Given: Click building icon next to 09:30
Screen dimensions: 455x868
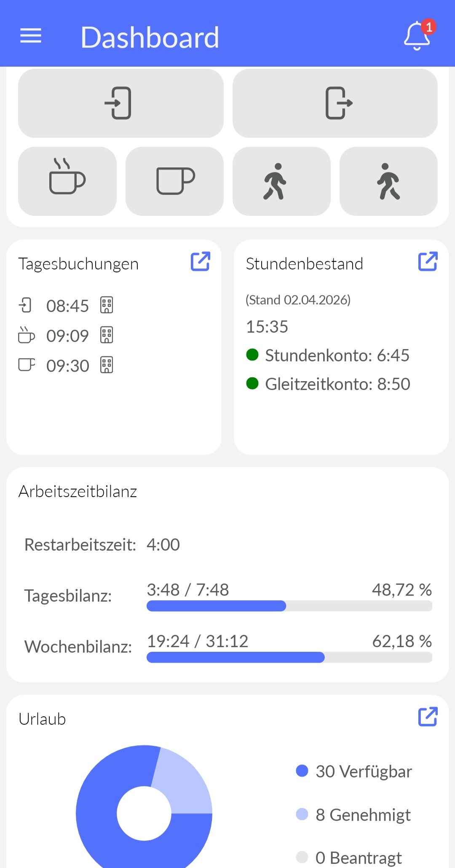Looking at the screenshot, I should tap(107, 365).
